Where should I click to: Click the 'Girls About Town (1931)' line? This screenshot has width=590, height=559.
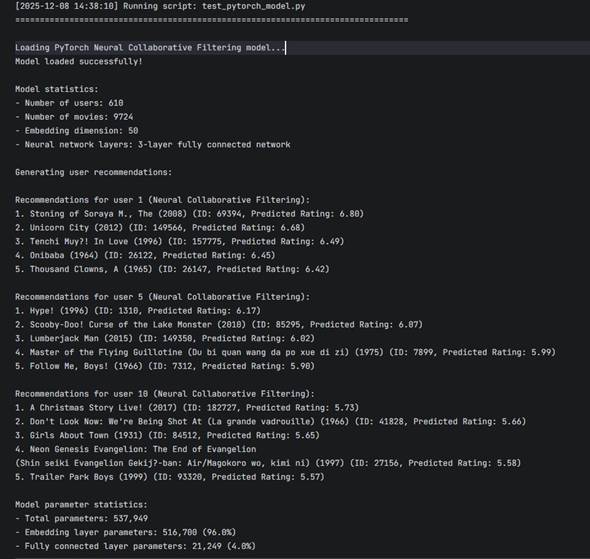[167, 436]
